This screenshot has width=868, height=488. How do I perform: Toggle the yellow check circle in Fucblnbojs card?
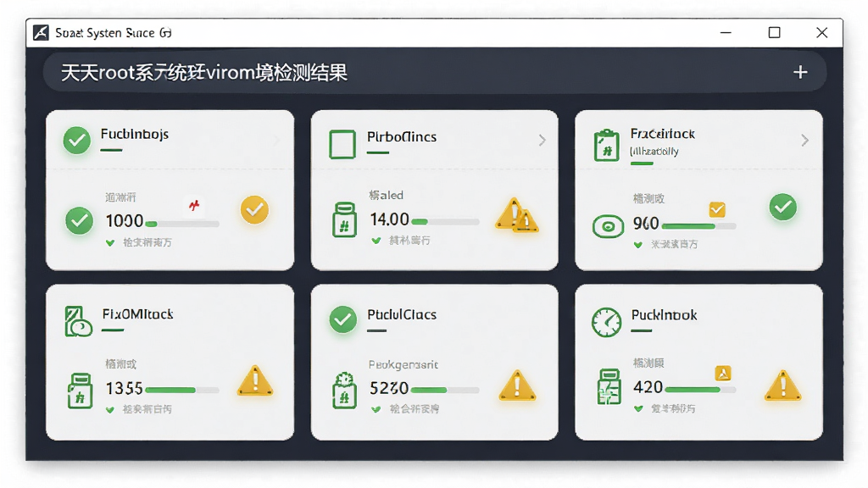pos(254,210)
